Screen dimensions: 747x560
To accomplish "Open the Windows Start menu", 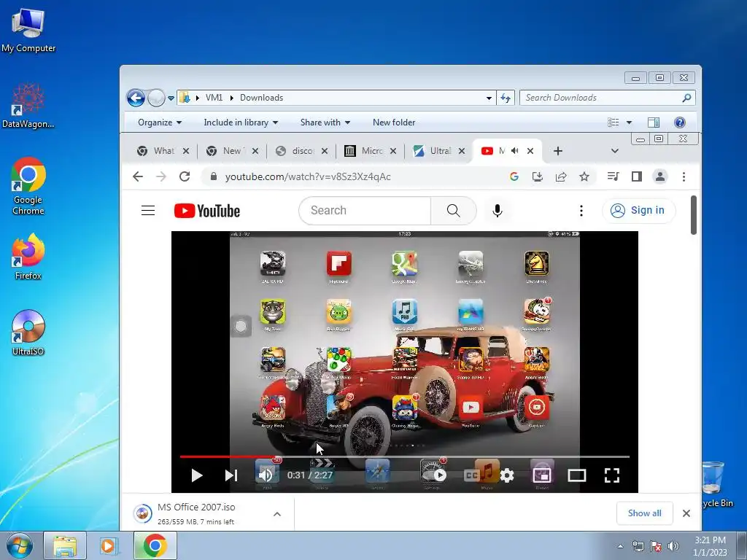I will [20, 545].
